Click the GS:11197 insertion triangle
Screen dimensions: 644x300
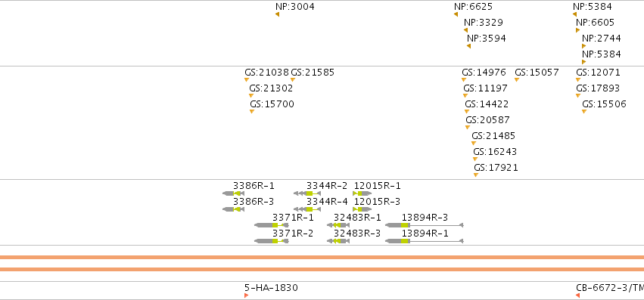(x=465, y=96)
